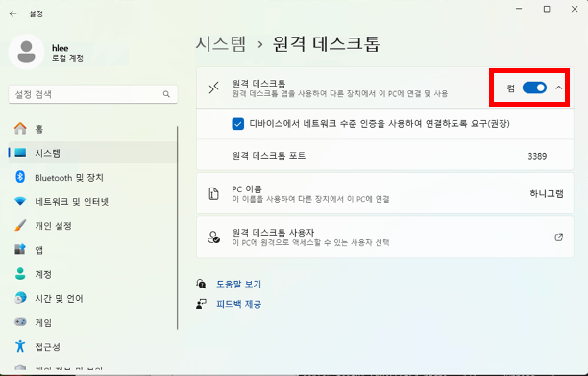The image size is (588, 376).
Task: Collapse the 원격 데스크톱 section chevron
Action: (559, 88)
